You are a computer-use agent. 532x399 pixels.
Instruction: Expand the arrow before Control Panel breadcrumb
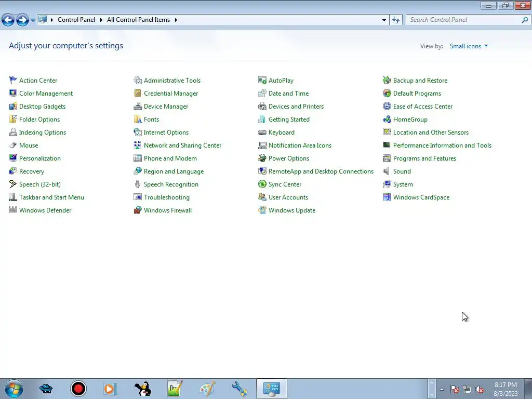tap(52, 20)
